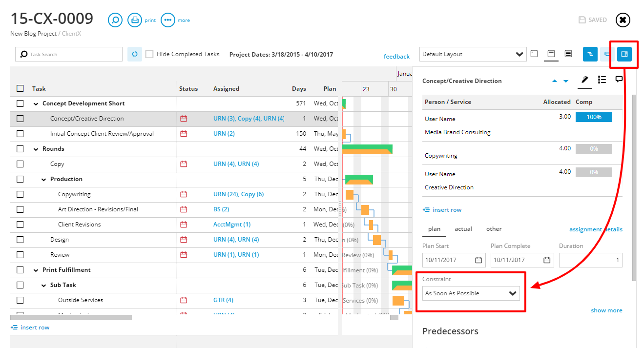
Task: Click status calendar icon for Design row
Action: (x=184, y=240)
